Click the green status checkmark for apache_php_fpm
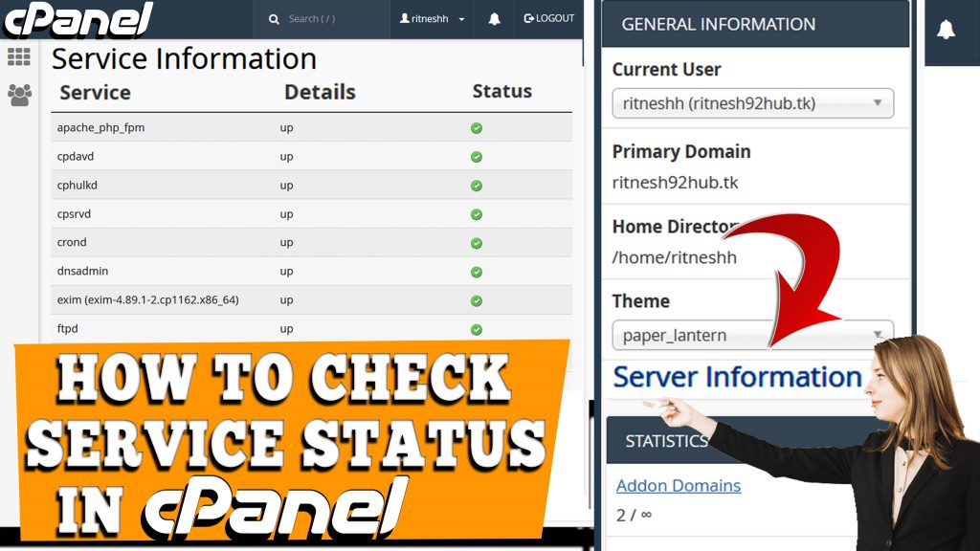 pyautogui.click(x=476, y=127)
